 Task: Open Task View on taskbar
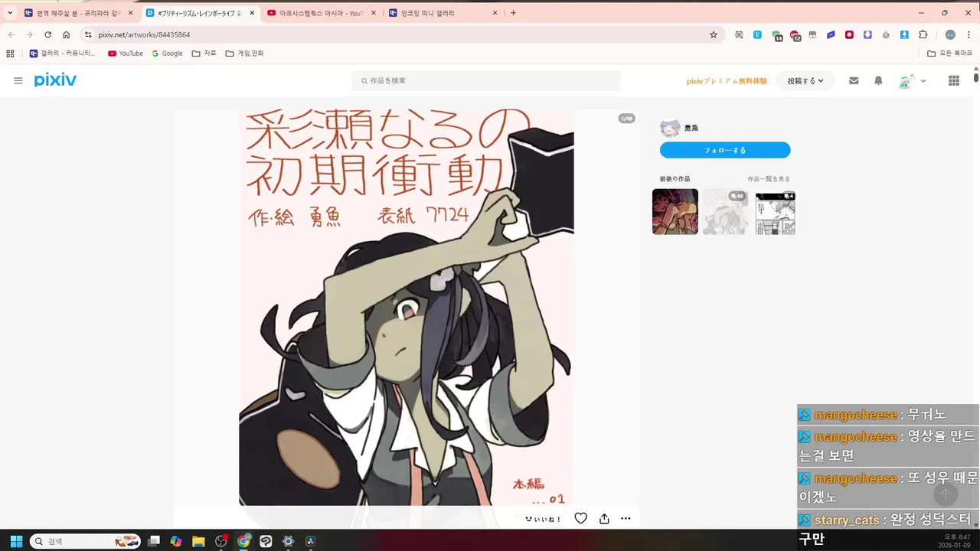coord(154,541)
